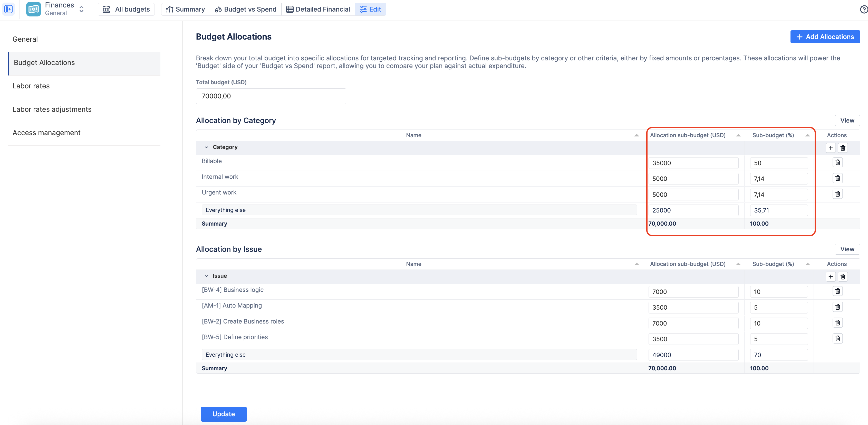Click the Add Allocations button
This screenshot has height=425, width=868.
[x=825, y=37]
